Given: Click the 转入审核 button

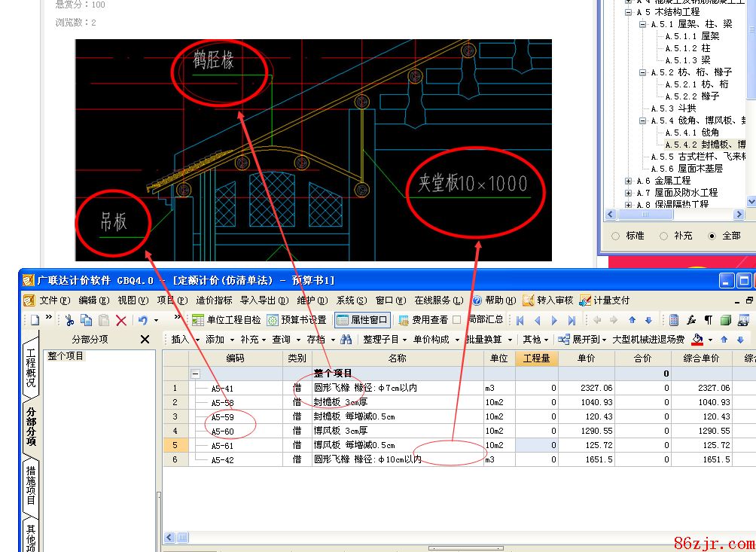Looking at the screenshot, I should (x=547, y=300).
